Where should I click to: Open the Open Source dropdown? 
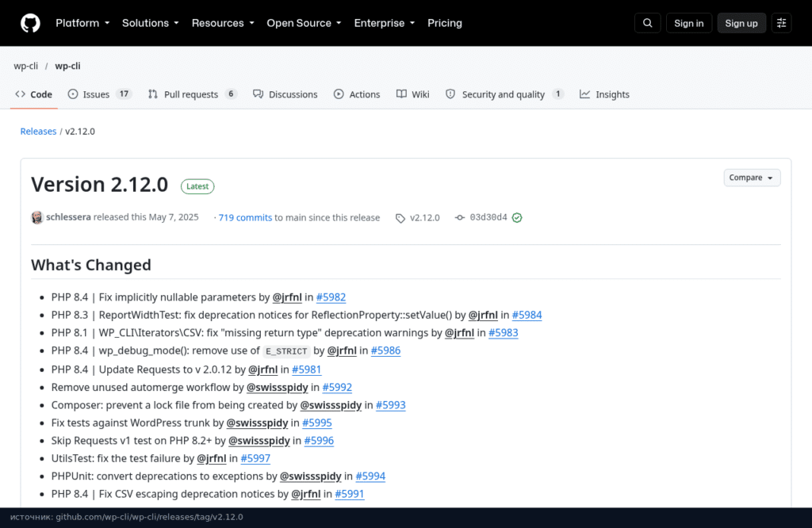[x=304, y=23]
